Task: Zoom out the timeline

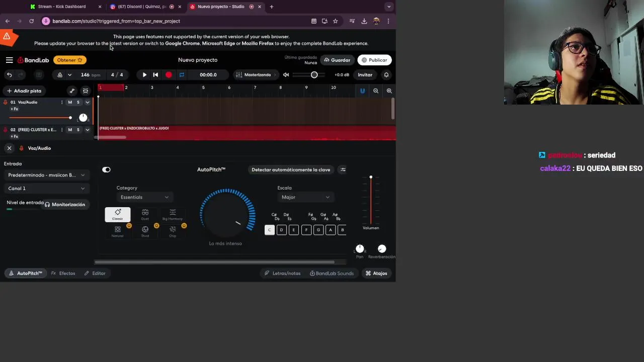Action: click(376, 91)
